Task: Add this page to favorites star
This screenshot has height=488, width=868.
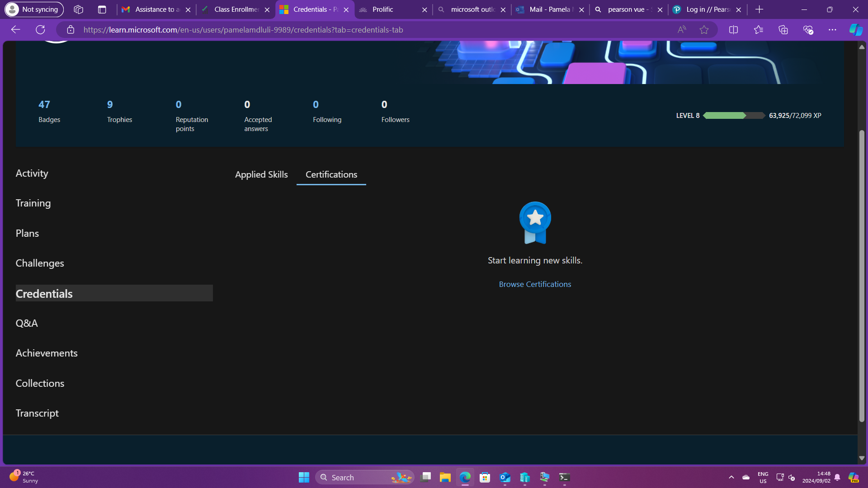Action: [x=704, y=30]
